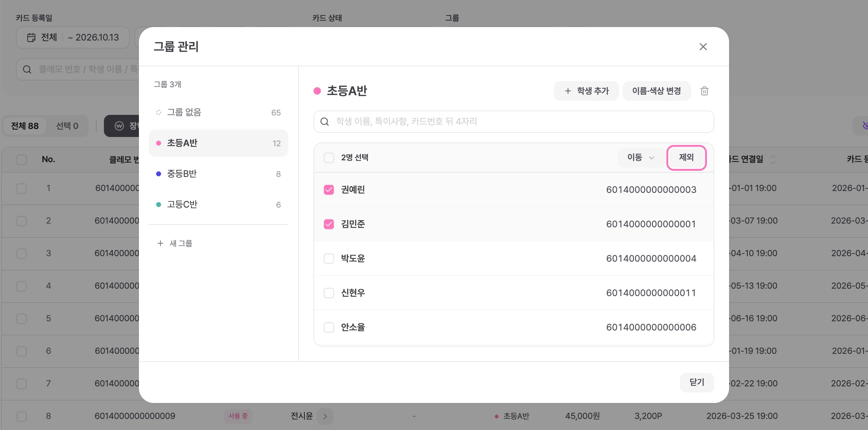Click 닫기 button
This screenshot has width=868, height=430.
(697, 382)
